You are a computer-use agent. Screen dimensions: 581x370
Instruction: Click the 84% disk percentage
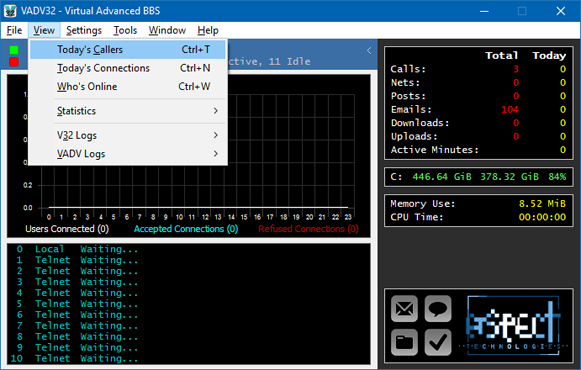(557, 177)
